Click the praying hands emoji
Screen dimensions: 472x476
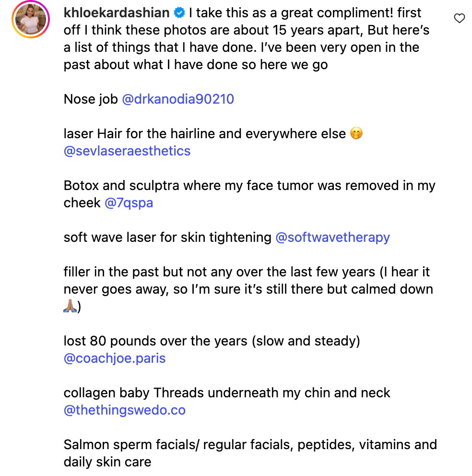pos(70,307)
